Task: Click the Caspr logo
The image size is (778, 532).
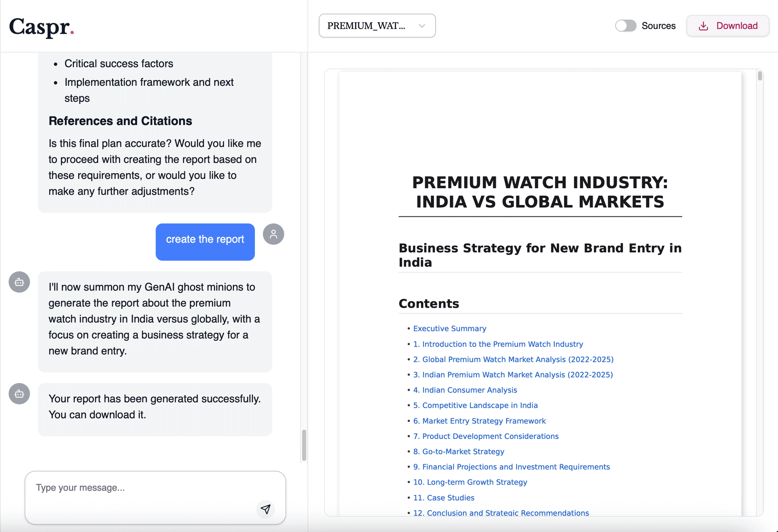Action: [41, 27]
